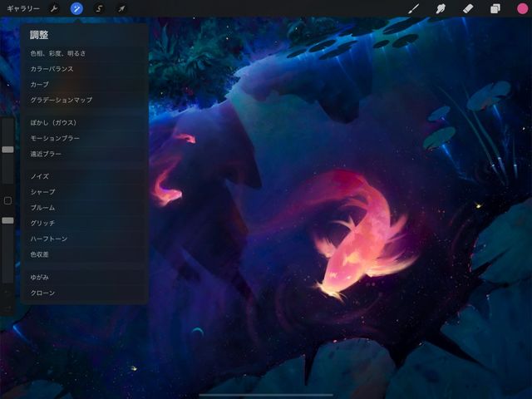Image resolution: width=532 pixels, height=399 pixels.
Task: Open the pink active color picker
Action: tap(522, 8)
